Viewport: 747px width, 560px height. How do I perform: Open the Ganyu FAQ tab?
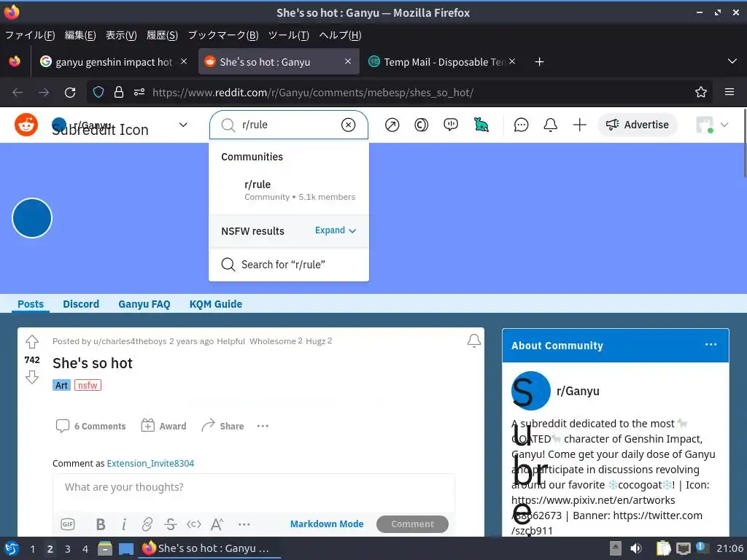point(144,304)
